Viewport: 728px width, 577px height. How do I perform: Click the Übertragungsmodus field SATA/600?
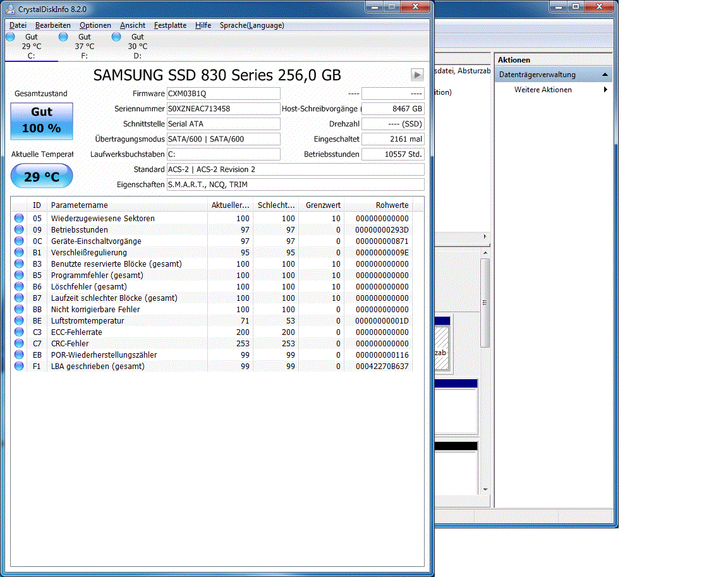[x=223, y=139]
